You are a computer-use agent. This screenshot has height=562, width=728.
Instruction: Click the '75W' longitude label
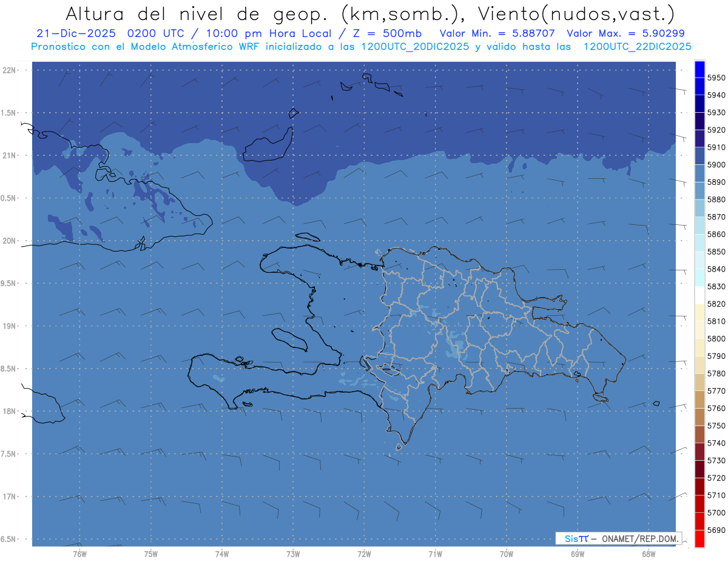point(151,554)
